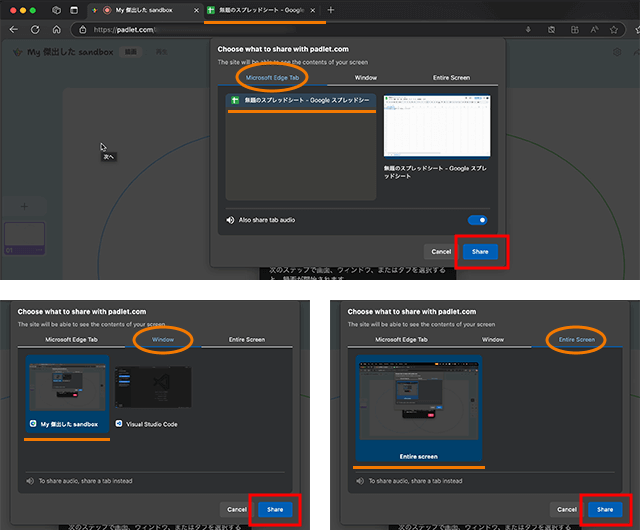Cancel the dialog with the audio toggle
Viewport: 640px width, 530px height.
(441, 252)
